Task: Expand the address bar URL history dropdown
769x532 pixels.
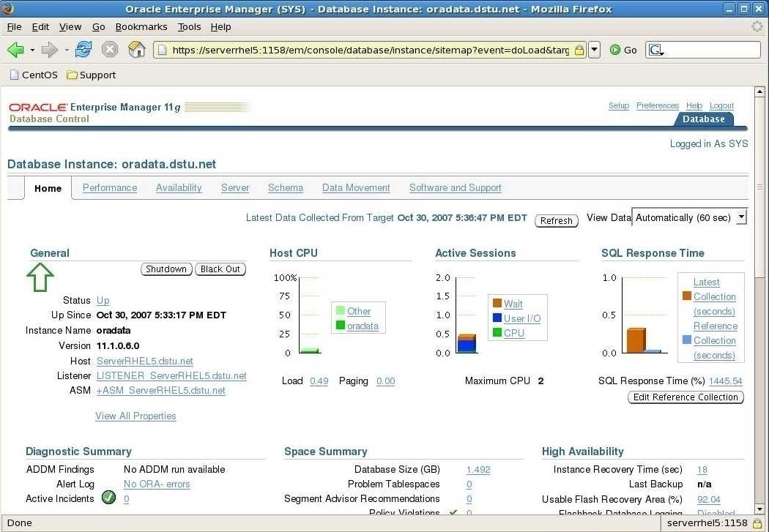Action: click(x=595, y=50)
